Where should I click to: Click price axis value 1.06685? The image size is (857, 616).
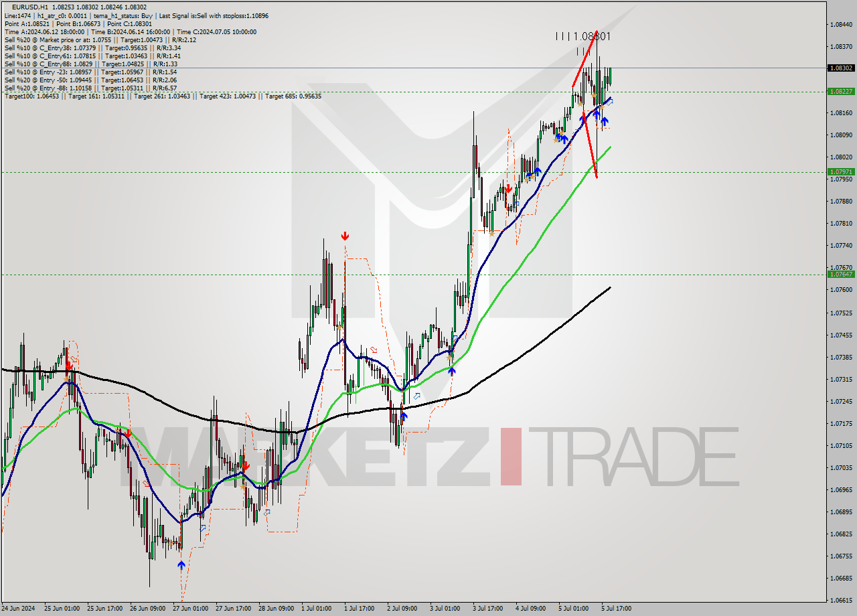click(841, 578)
